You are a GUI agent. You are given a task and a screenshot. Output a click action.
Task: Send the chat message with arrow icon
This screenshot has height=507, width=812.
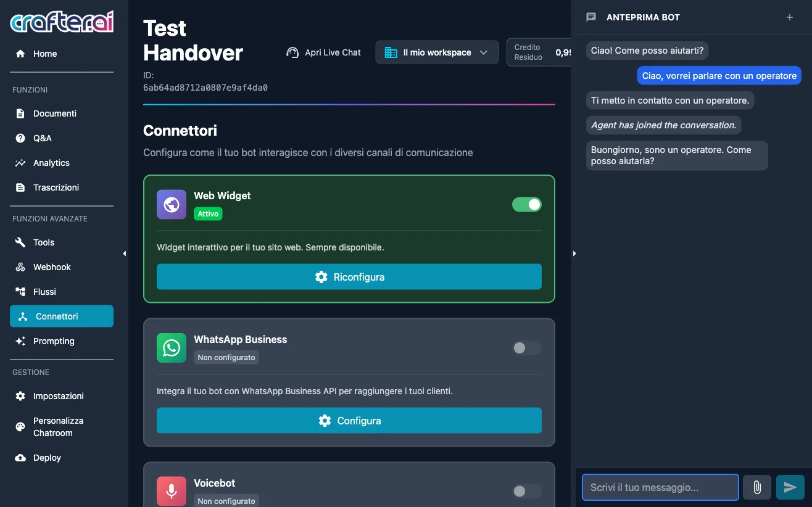click(x=790, y=487)
